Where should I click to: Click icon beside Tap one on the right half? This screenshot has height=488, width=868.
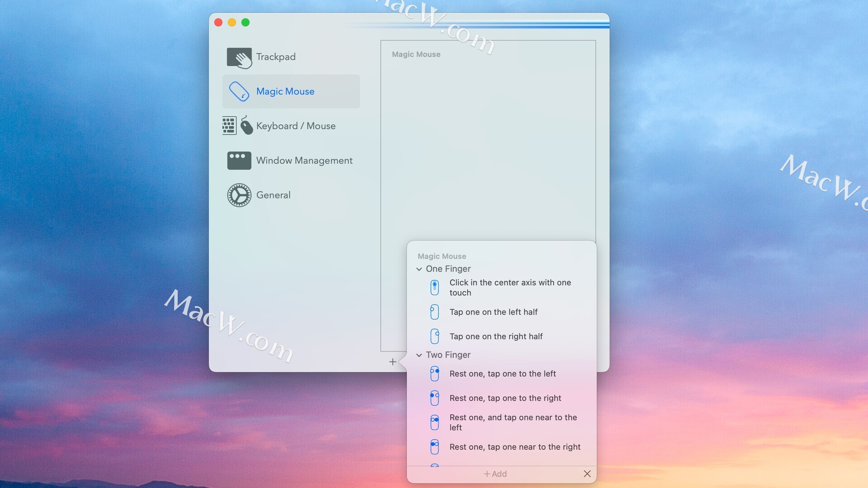(x=434, y=336)
